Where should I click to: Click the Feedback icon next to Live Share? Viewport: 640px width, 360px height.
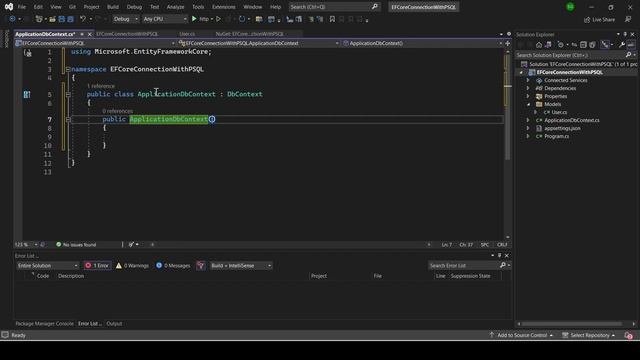pyautogui.click(x=628, y=19)
